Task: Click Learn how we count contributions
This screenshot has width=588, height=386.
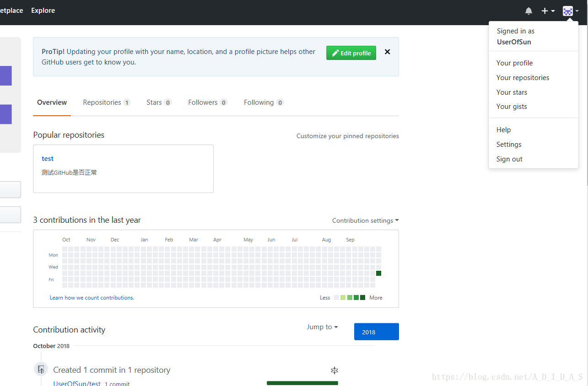Action: (x=92, y=298)
